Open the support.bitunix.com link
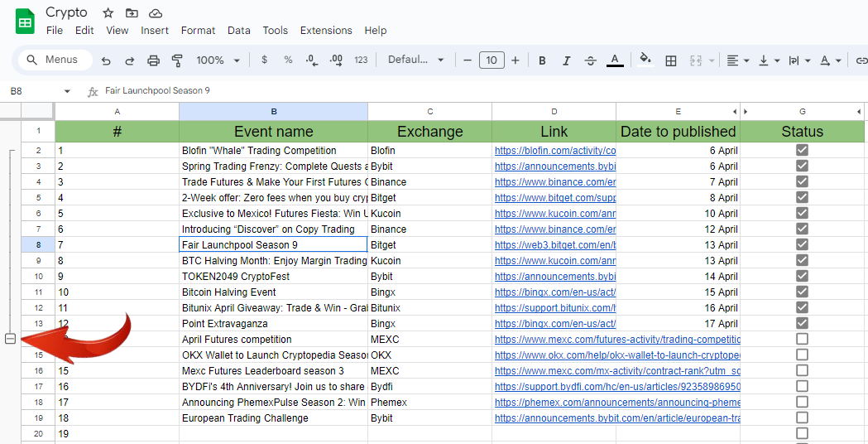 point(554,307)
